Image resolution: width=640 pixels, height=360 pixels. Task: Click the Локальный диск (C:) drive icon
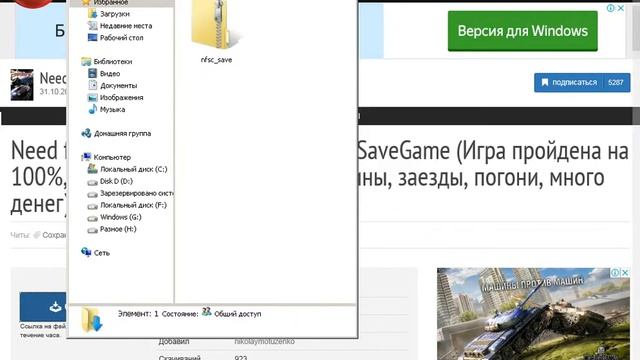92,169
